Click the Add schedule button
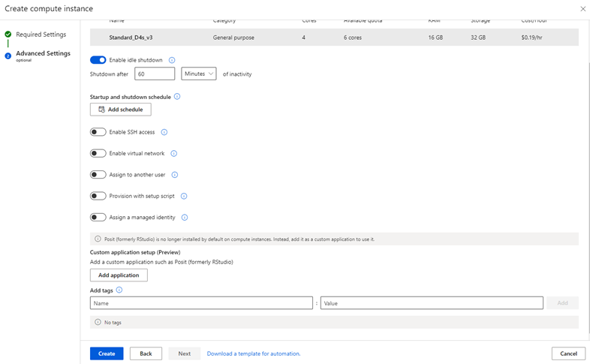 pos(120,110)
